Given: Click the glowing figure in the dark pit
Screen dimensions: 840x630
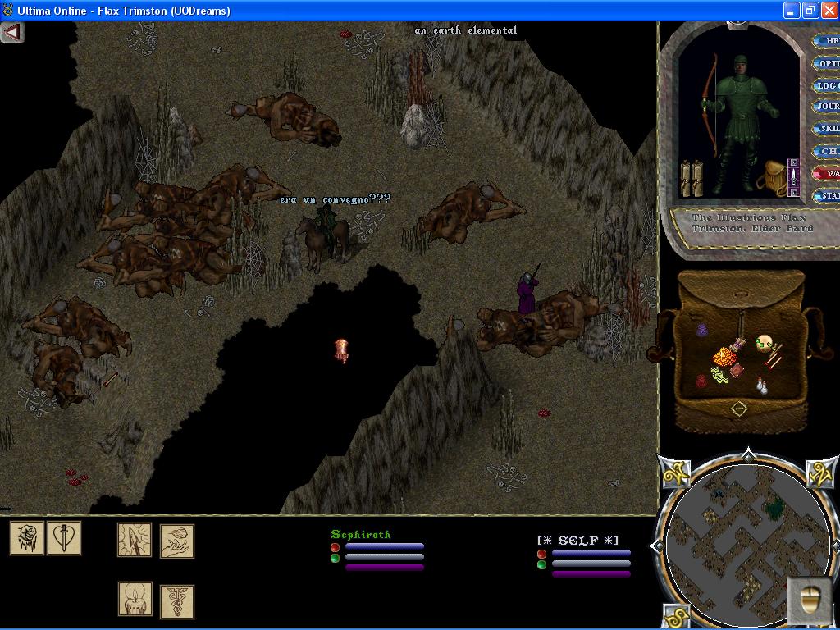Looking at the screenshot, I should click(x=341, y=350).
